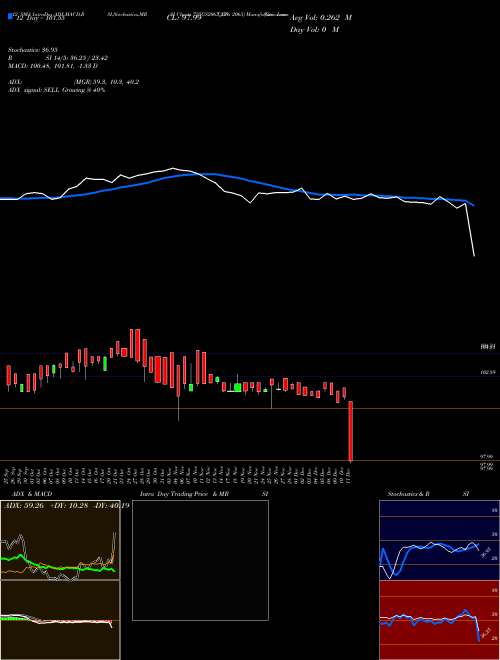Click the ADX & MACD panel title
The width and height of the screenshot is (500, 660).
[32, 494]
